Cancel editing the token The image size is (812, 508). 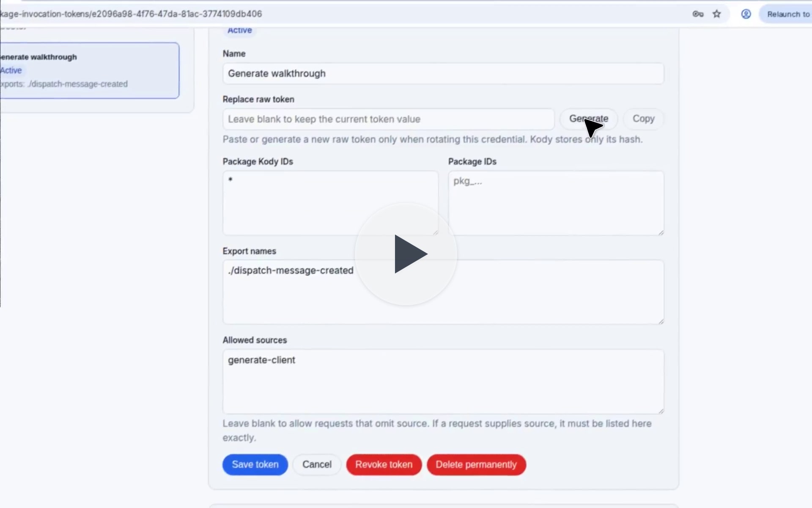tap(317, 464)
